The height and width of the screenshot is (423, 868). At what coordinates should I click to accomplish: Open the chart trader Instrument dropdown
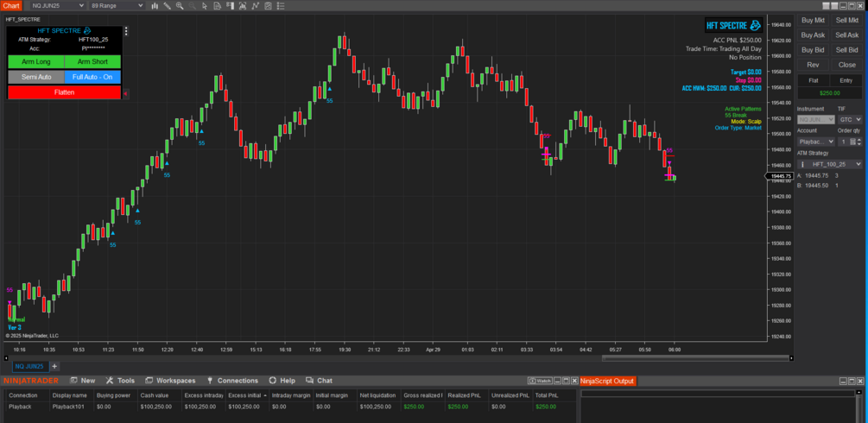(x=815, y=120)
